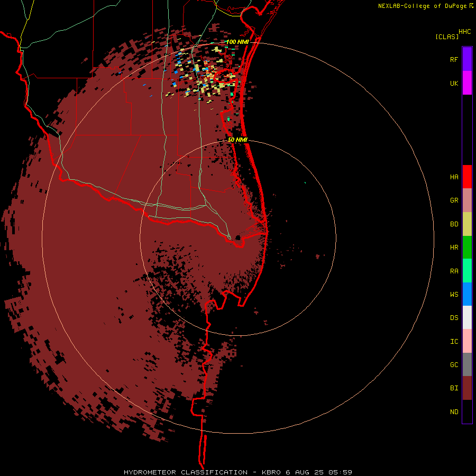476x476 pixels.
Task: Pick the RA light green legend swatch
Action: 467,271
